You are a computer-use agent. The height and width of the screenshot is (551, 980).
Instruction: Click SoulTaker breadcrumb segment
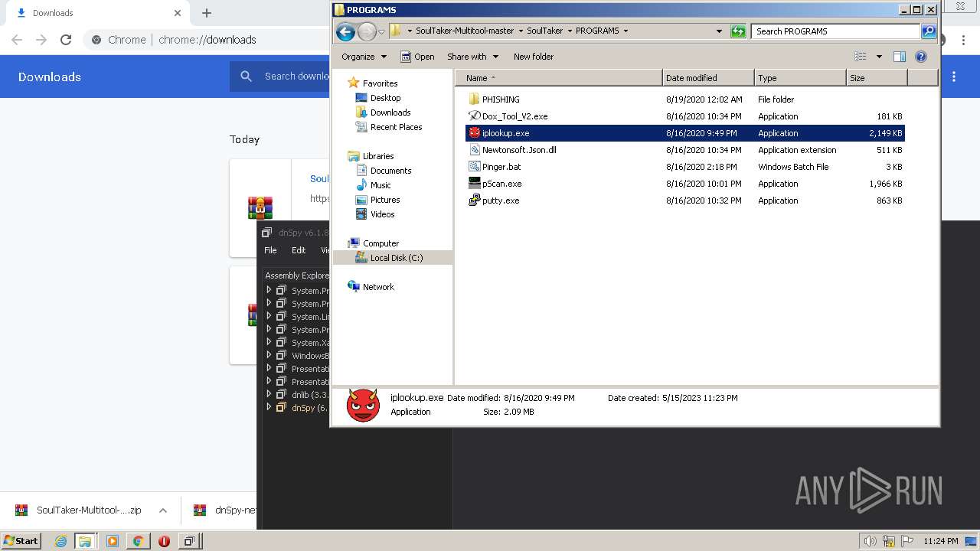tap(544, 31)
